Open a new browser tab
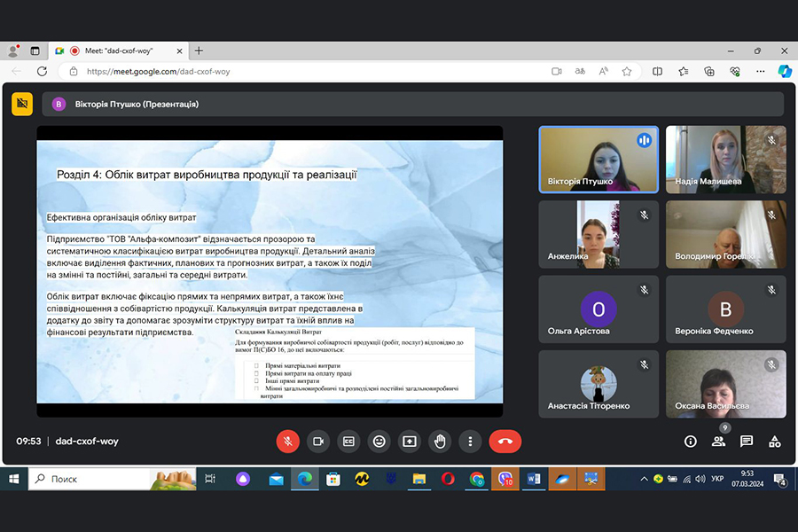Screen dimensions: 798x532 point(199,51)
